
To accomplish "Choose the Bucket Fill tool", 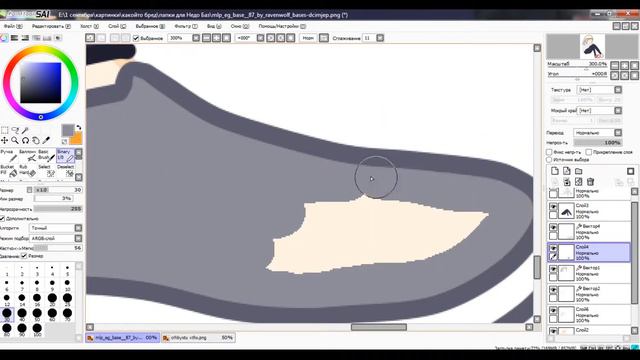I will (8, 171).
